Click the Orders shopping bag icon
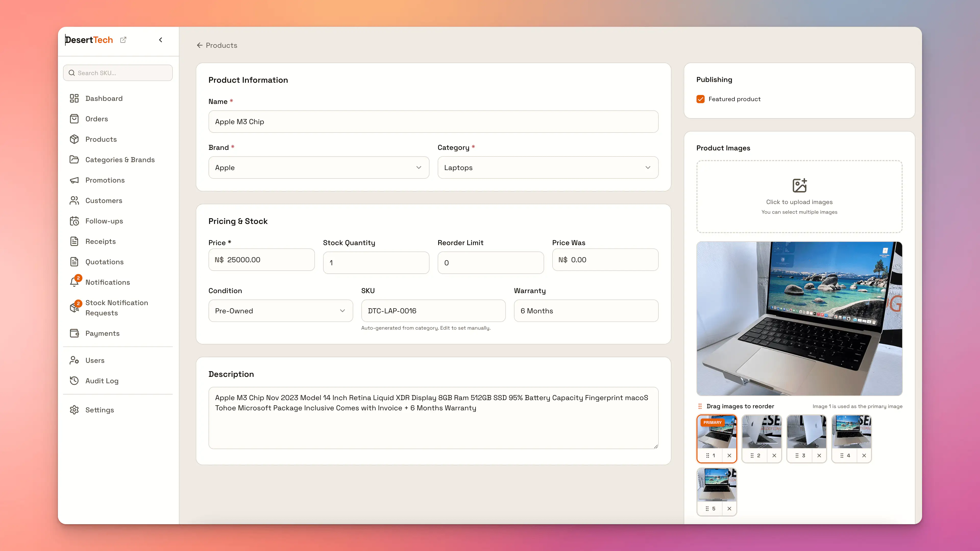This screenshot has height=551, width=980. [x=74, y=119]
